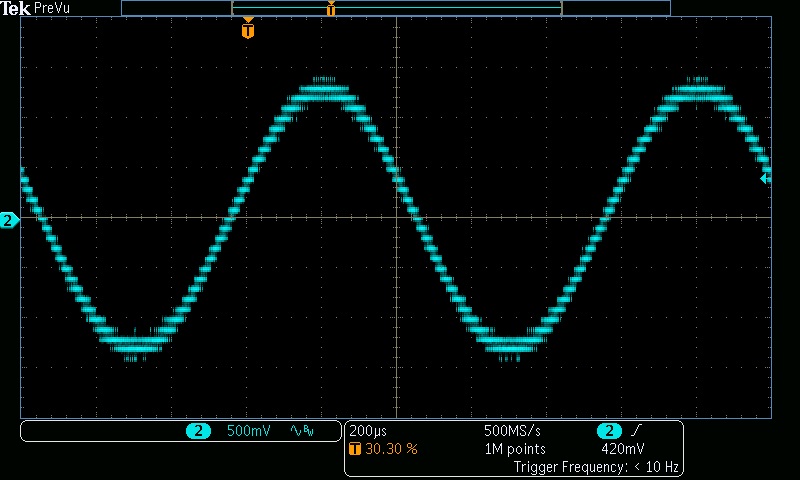Viewport: 800px width, 480px height.
Task: Click the trigger source channel 2 badge
Action: coord(609,431)
